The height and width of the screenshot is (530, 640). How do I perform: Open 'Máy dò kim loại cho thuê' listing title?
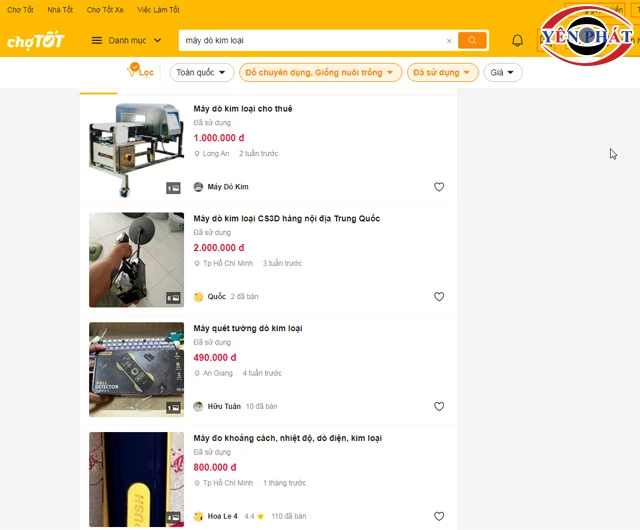click(x=243, y=108)
